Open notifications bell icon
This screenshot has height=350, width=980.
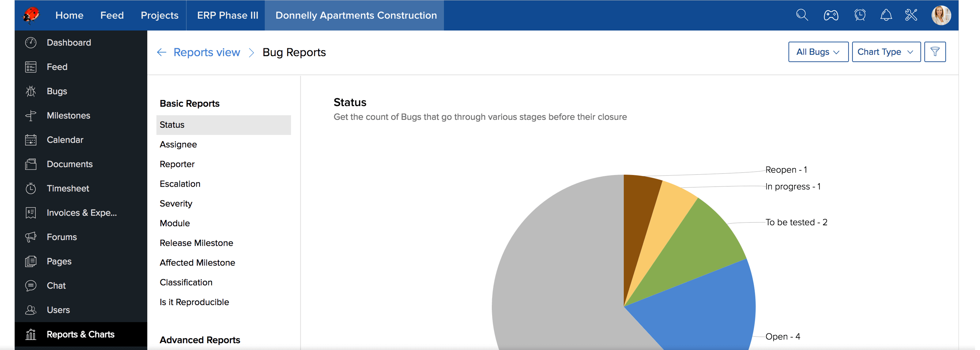click(886, 15)
